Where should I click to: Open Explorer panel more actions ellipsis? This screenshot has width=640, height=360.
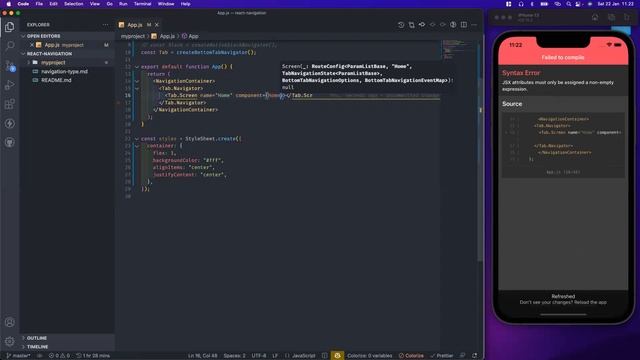[106, 25]
